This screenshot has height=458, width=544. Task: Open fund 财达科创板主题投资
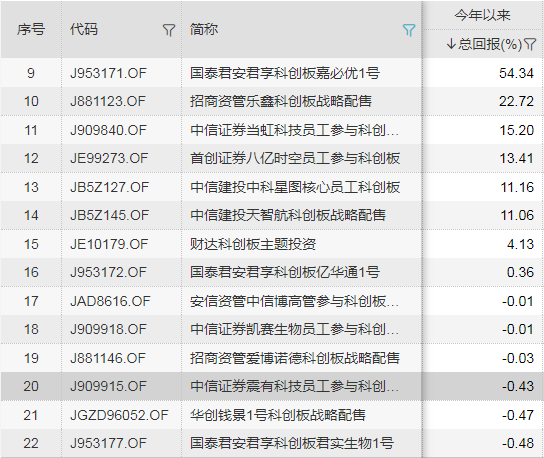coord(253,244)
